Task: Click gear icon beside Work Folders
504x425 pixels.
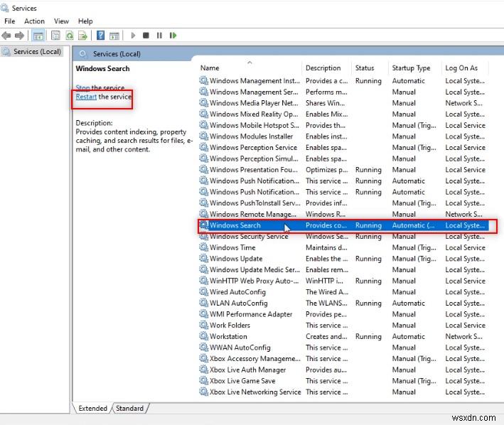Action: pyautogui.click(x=204, y=325)
